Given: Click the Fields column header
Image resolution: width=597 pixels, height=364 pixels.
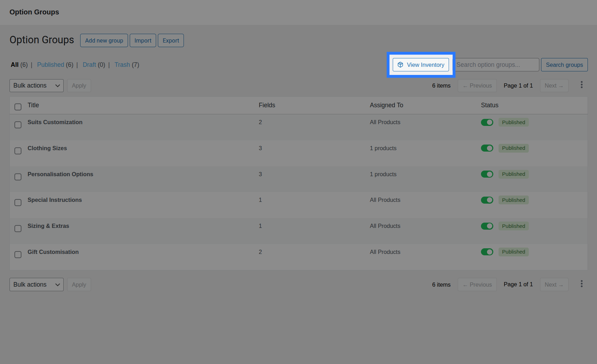Looking at the screenshot, I should click(267, 105).
